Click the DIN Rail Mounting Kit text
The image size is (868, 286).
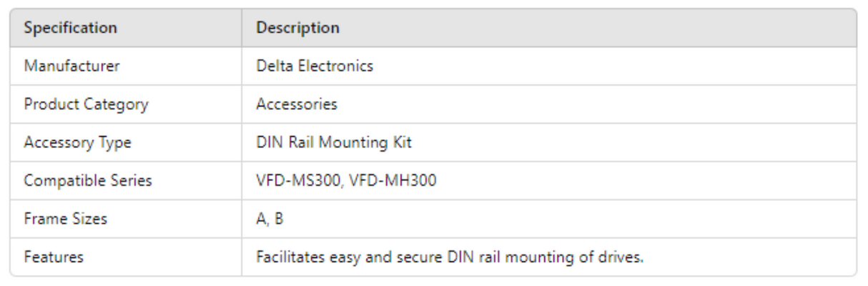pos(334,142)
